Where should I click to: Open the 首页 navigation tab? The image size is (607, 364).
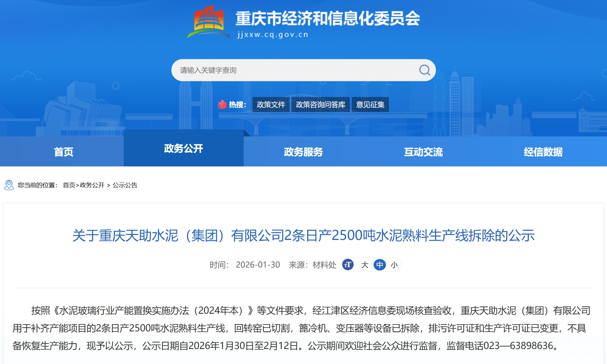coord(63,152)
